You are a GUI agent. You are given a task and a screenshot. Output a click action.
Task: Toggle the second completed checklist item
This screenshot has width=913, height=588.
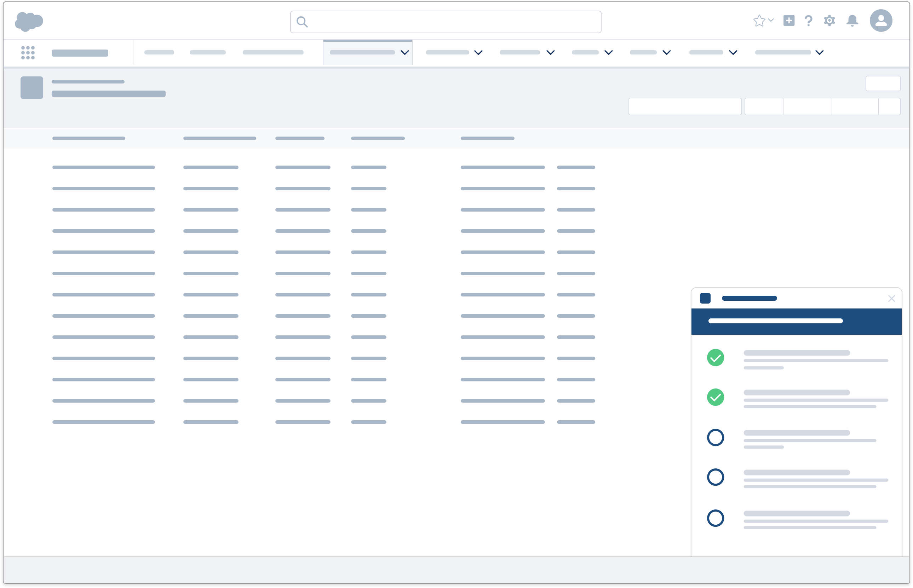tap(716, 397)
